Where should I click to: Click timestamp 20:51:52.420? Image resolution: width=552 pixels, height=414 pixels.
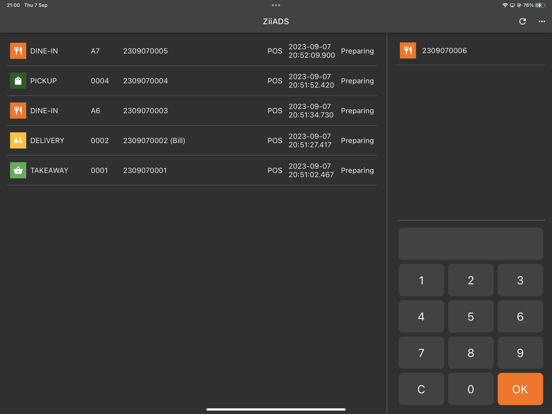(x=311, y=85)
